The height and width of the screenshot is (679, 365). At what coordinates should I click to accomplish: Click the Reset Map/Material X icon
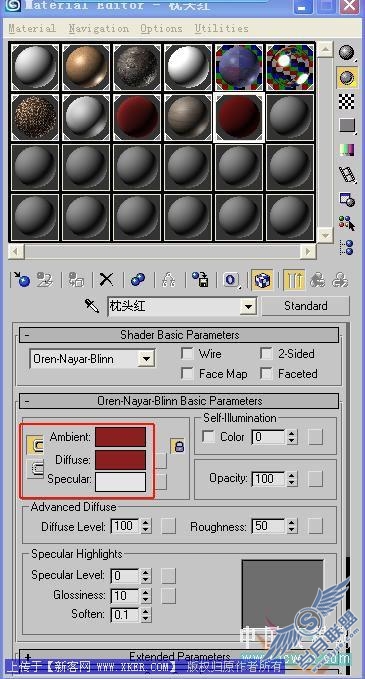pos(106,279)
